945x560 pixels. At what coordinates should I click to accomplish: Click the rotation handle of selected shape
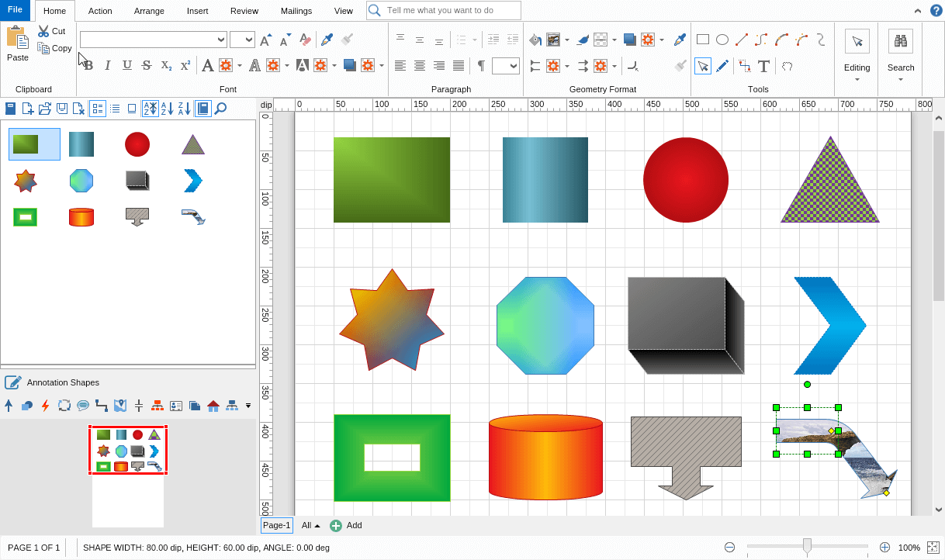coord(807,384)
